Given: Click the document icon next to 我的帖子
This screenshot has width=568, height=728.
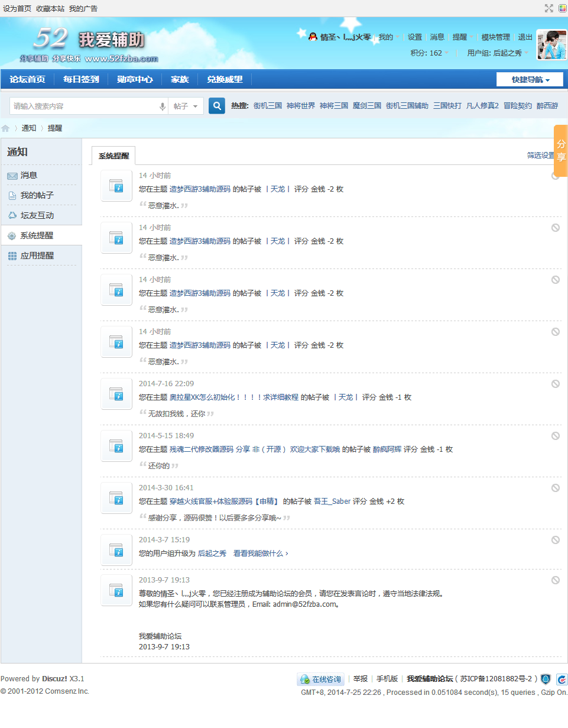Looking at the screenshot, I should pyautogui.click(x=12, y=196).
